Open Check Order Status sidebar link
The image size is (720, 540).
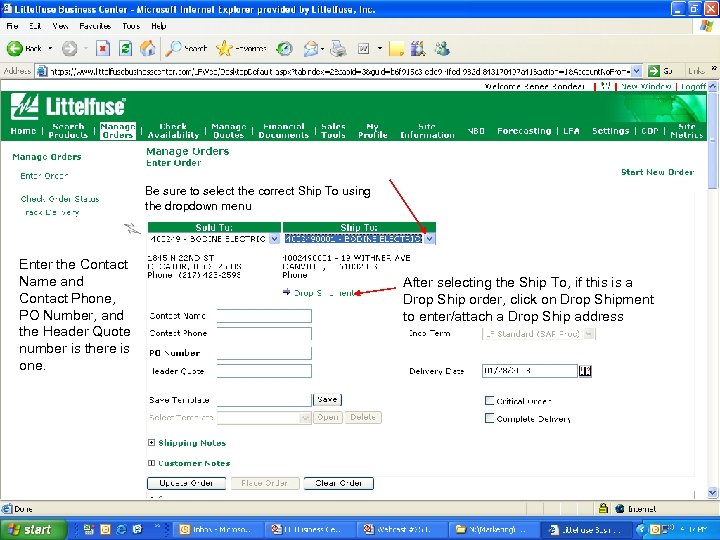(60, 199)
